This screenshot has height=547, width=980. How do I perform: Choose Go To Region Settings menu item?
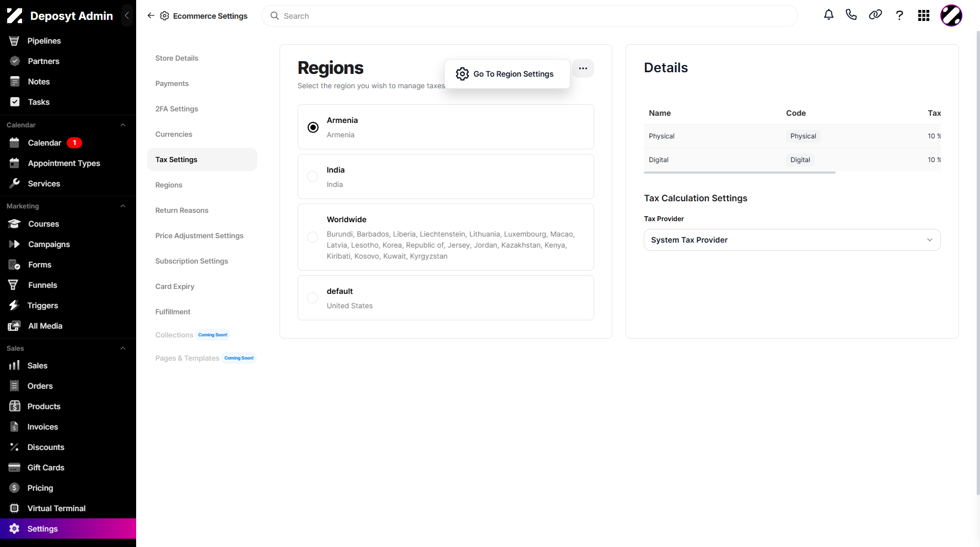pyautogui.click(x=507, y=74)
